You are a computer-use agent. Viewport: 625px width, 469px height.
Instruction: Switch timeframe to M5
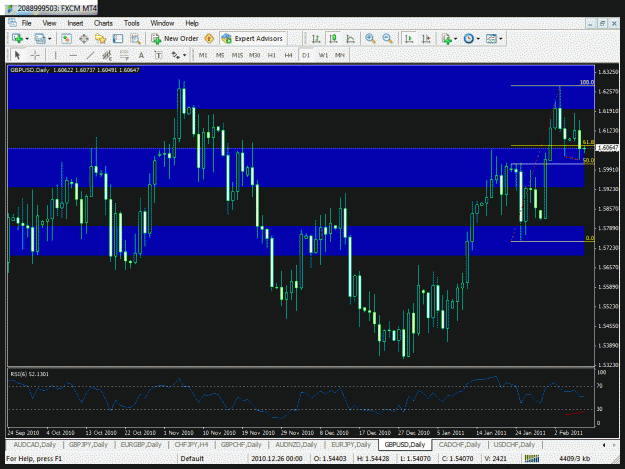[x=220, y=55]
